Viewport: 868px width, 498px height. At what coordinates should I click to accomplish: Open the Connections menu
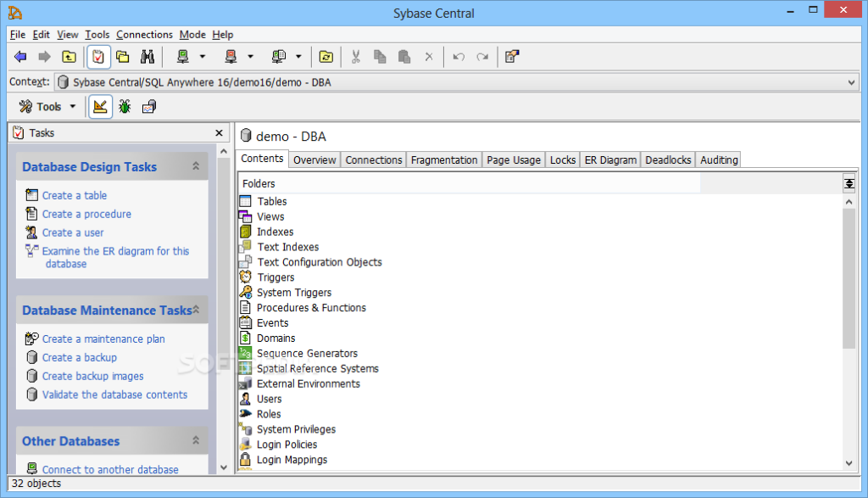(144, 35)
